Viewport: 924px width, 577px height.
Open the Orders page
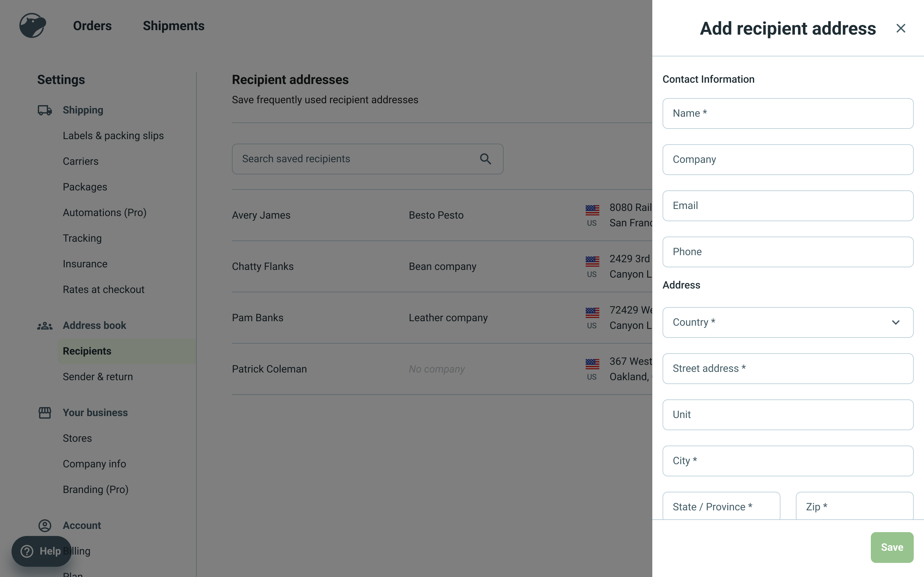click(x=92, y=26)
